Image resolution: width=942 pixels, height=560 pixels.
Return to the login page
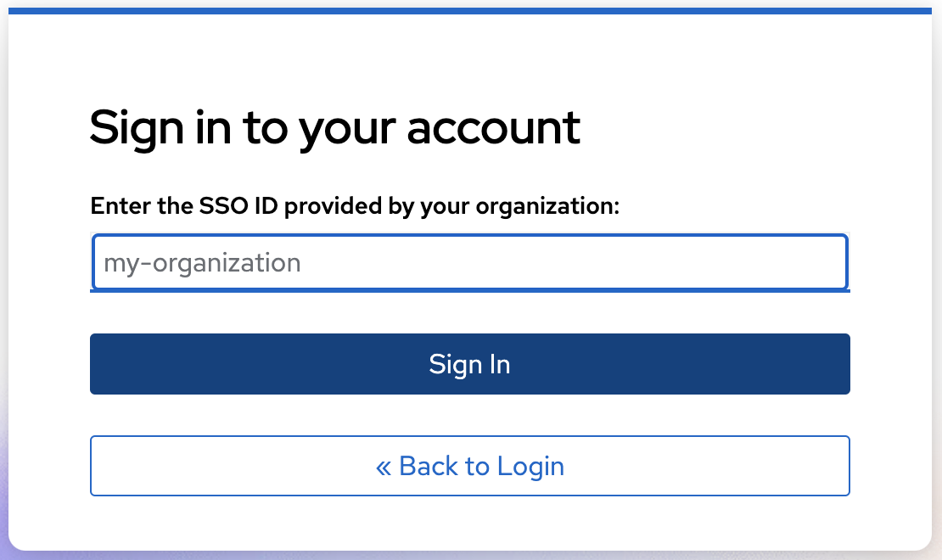[x=469, y=466]
